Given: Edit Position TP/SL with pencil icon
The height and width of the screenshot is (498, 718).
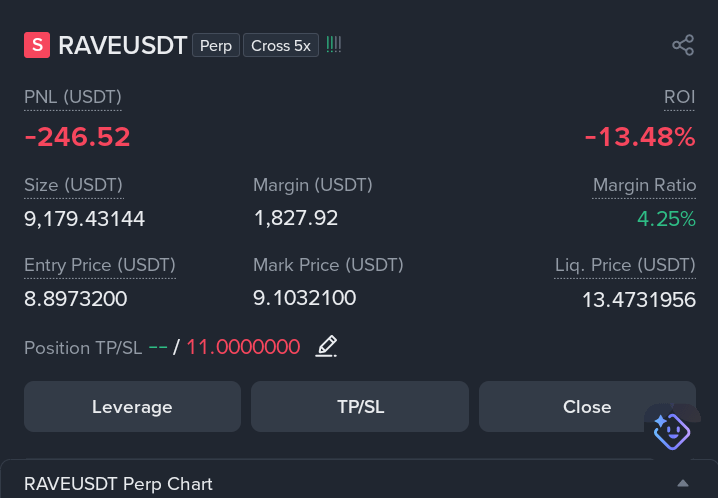Looking at the screenshot, I should click(326, 346).
